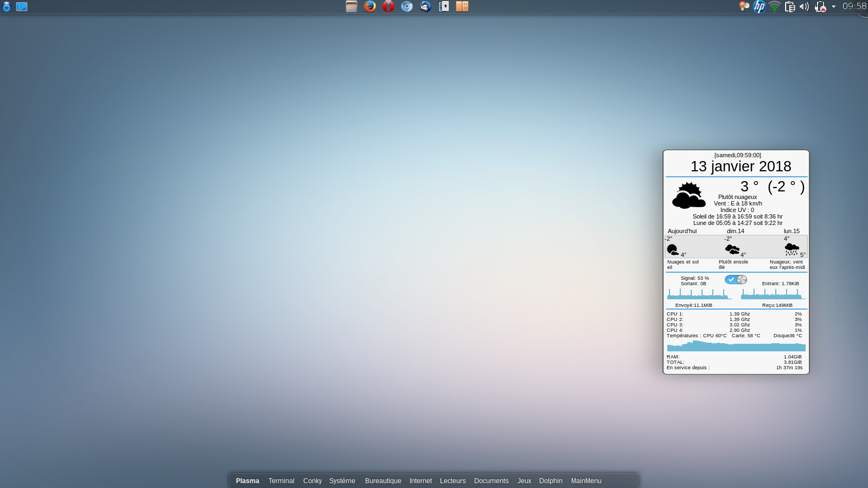The height and width of the screenshot is (488, 868).
Task: Open the Conky menu in the bottom bar
Action: tap(312, 481)
